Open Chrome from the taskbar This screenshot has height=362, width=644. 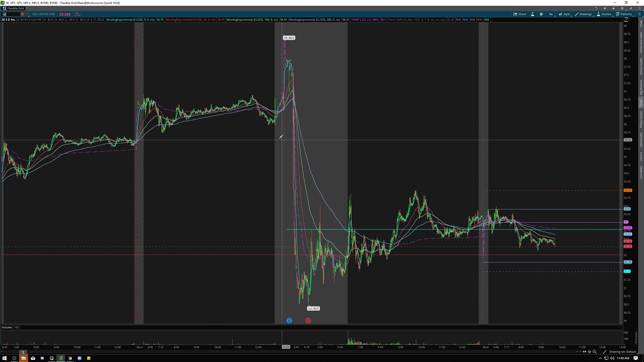70,358
